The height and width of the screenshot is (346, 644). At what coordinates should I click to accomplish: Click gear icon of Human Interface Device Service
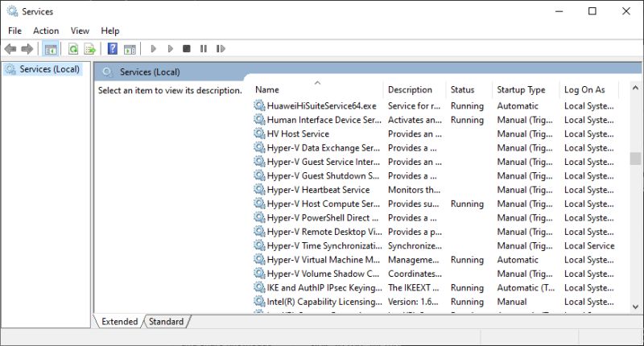pos(259,119)
